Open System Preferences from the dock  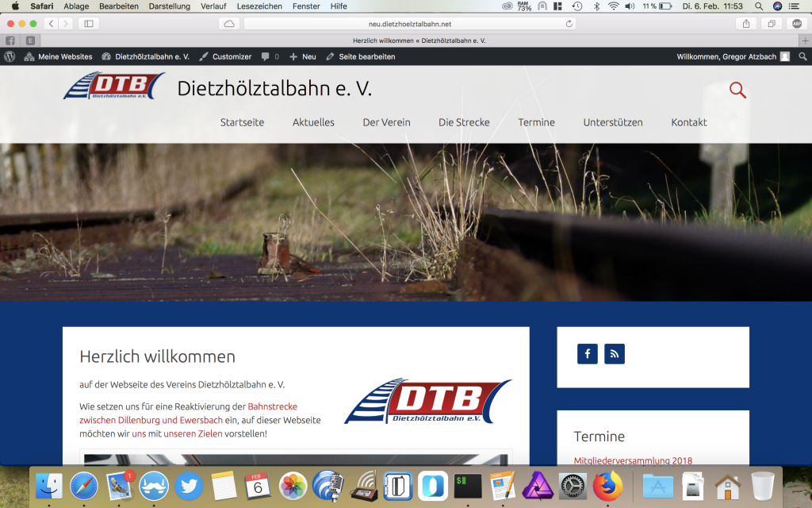click(x=573, y=487)
